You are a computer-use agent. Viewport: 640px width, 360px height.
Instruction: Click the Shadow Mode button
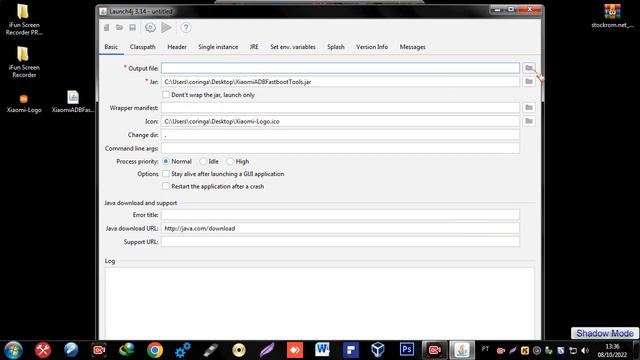[x=605, y=333]
